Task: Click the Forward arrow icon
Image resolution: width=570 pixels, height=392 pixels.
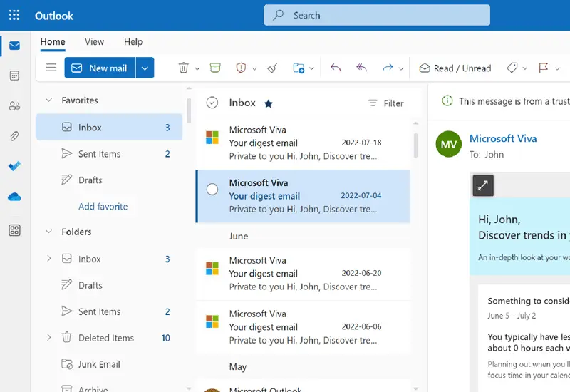Action: click(388, 68)
